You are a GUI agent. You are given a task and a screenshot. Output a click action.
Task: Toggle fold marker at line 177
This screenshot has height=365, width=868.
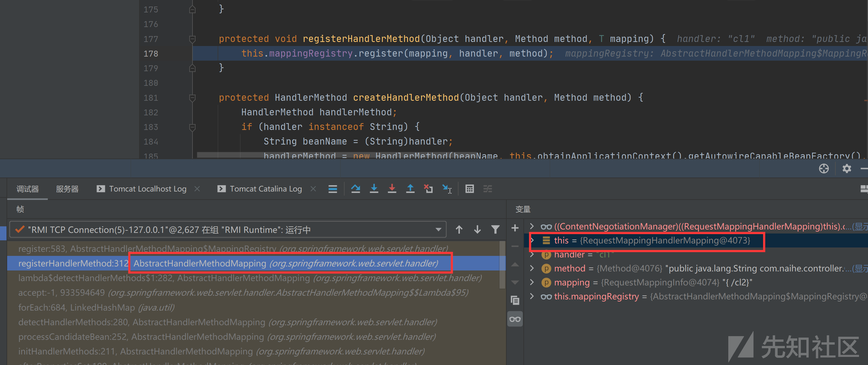[192, 39]
